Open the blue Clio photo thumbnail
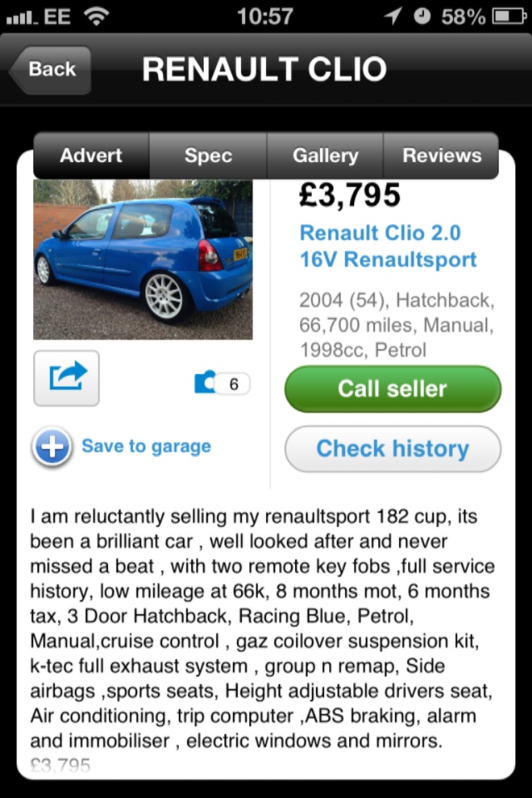The image size is (532, 798). 143,259
